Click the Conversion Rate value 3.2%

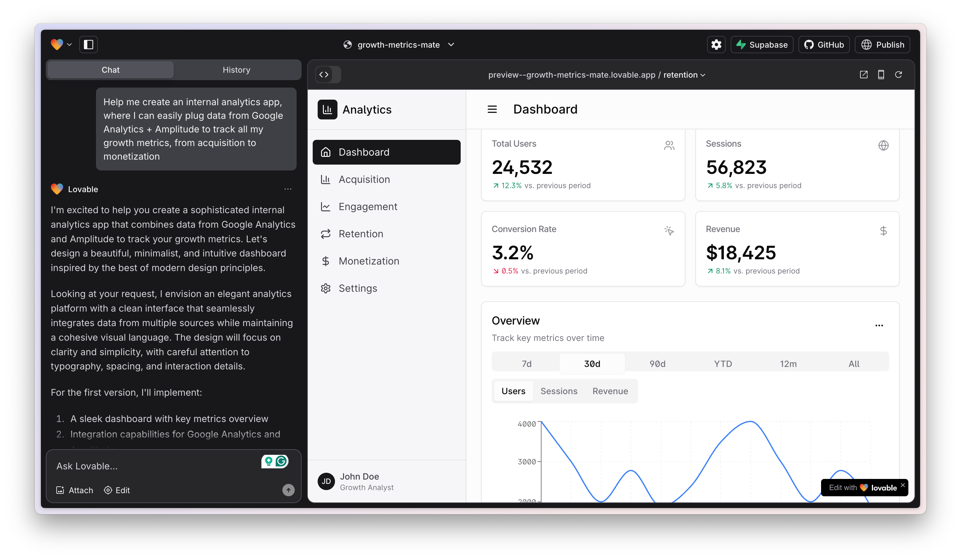click(x=512, y=253)
